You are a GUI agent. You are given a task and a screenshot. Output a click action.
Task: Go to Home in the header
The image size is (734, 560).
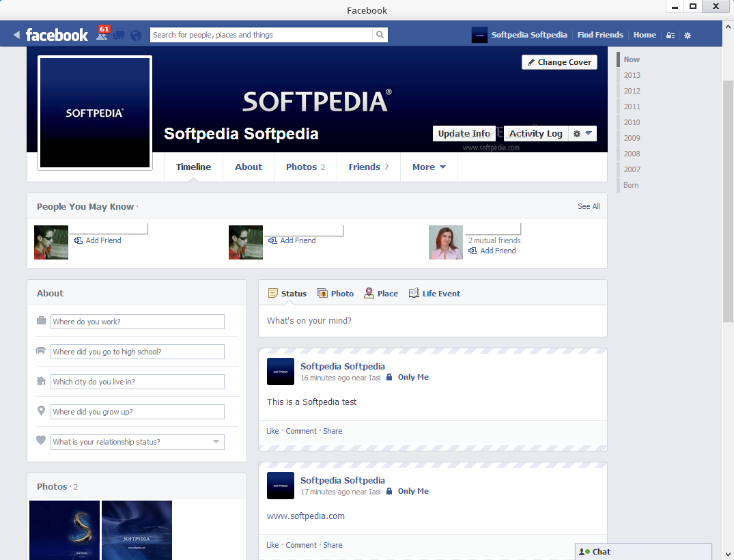tap(645, 35)
